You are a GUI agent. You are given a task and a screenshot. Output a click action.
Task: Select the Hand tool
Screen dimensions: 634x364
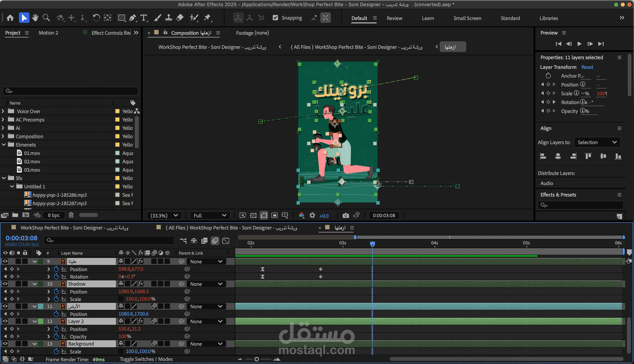tap(35, 18)
